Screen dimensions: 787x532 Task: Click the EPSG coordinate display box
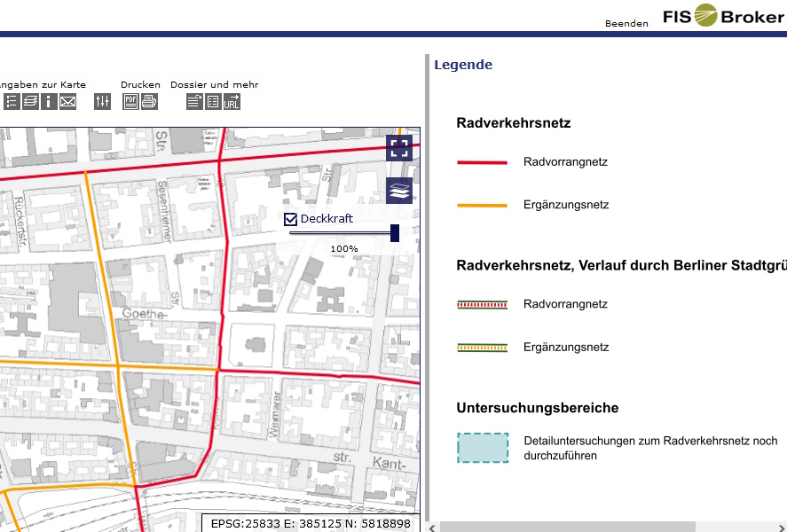click(x=311, y=524)
